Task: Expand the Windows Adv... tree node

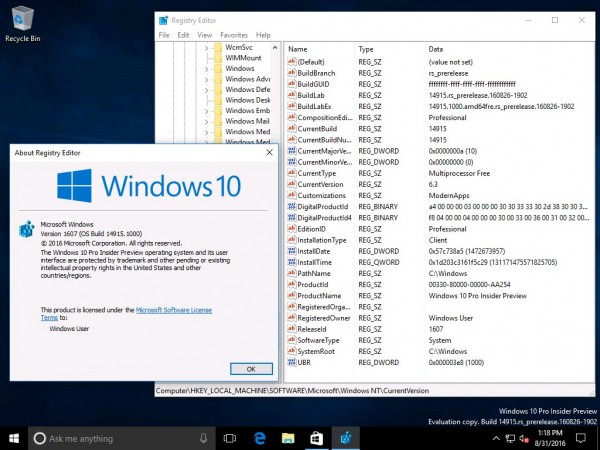Action: 207,80
